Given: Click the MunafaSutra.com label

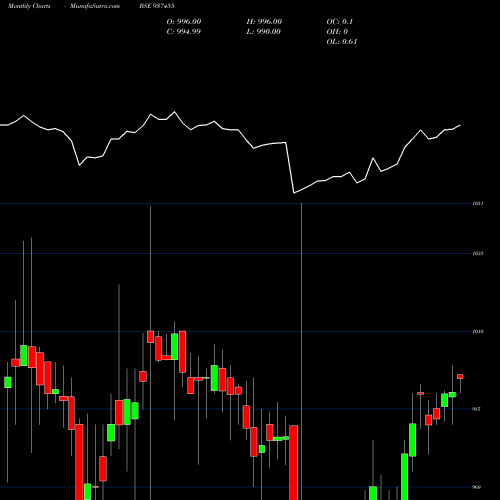Looking at the screenshot, I should point(95,6).
